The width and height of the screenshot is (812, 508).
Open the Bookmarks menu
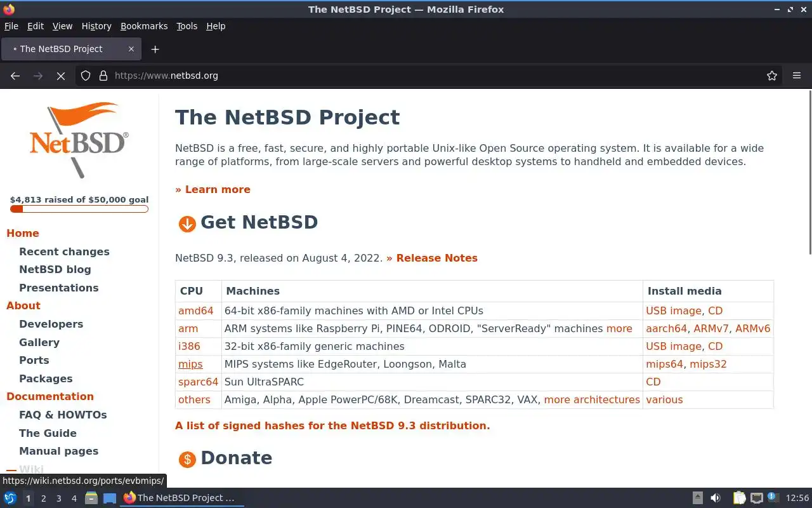pyautogui.click(x=144, y=26)
